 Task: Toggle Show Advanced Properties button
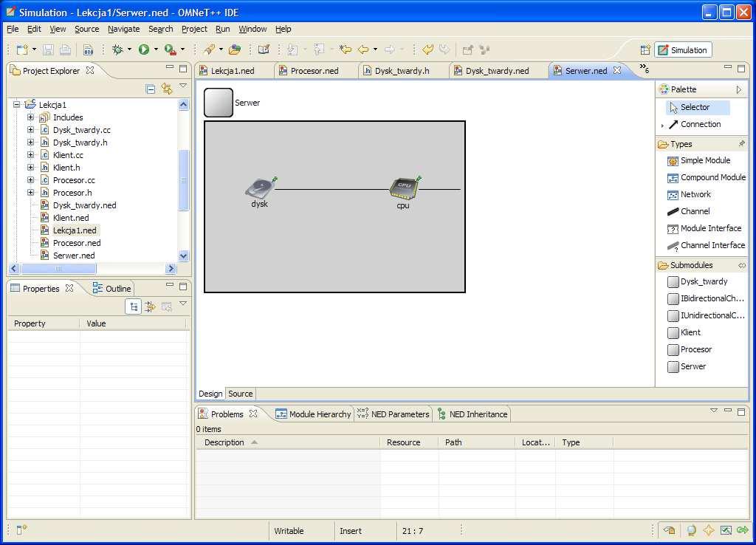[150, 306]
